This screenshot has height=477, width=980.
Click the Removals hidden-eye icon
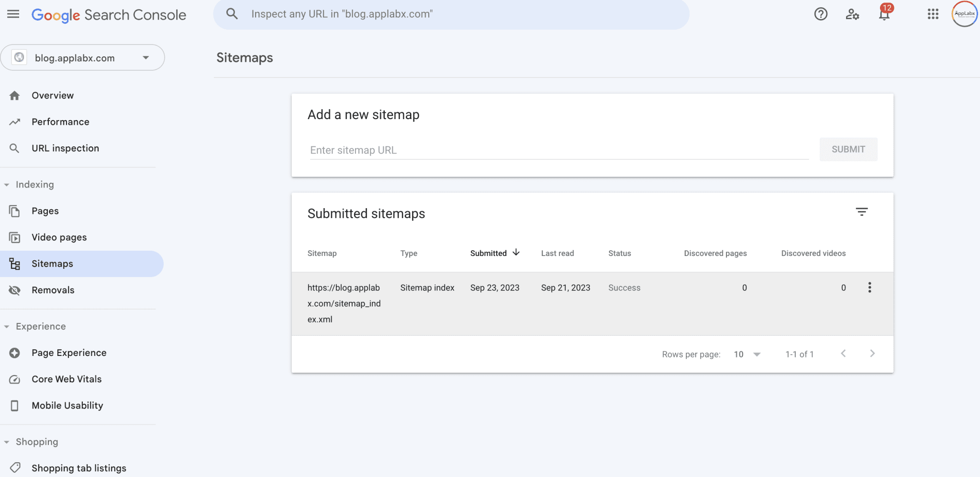coord(15,290)
